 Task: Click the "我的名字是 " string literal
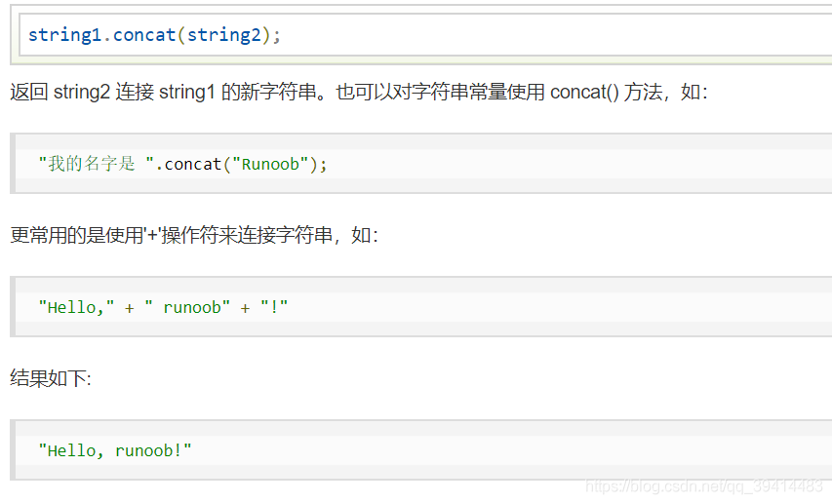[96, 164]
